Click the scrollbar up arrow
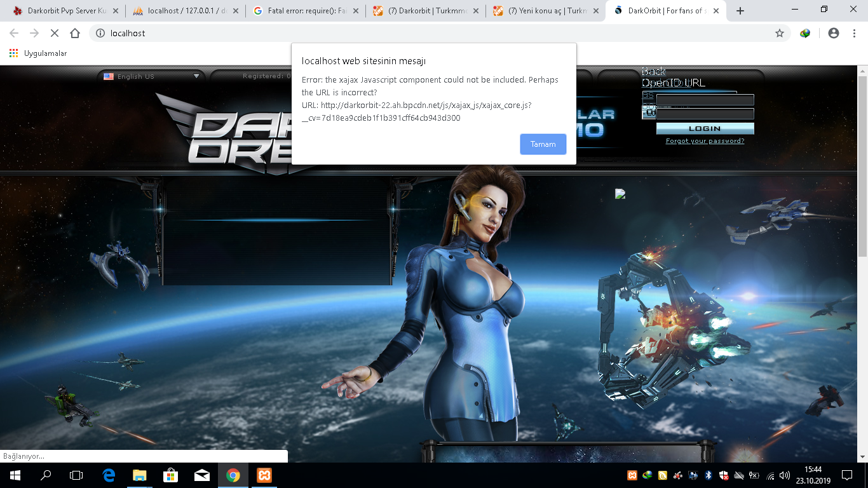 [x=863, y=70]
